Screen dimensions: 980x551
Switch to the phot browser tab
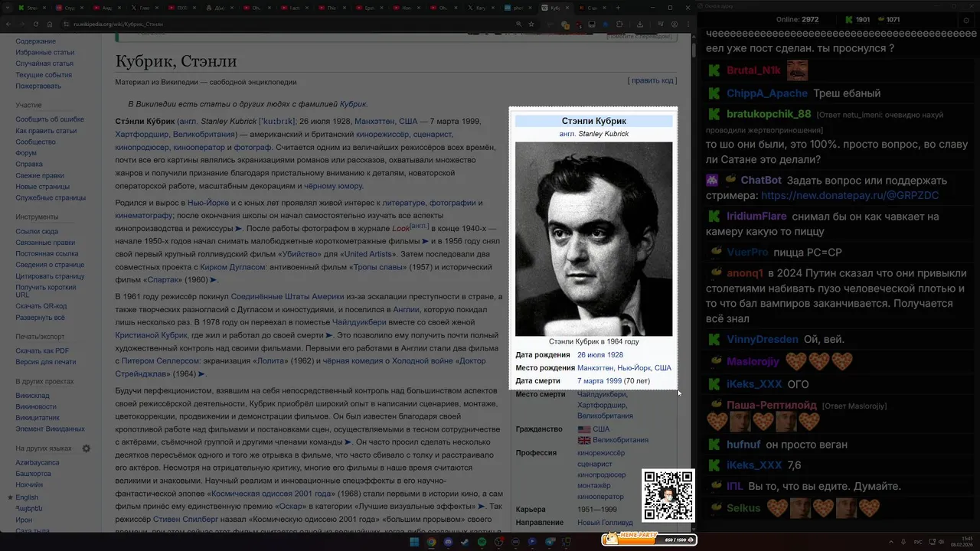tap(519, 8)
